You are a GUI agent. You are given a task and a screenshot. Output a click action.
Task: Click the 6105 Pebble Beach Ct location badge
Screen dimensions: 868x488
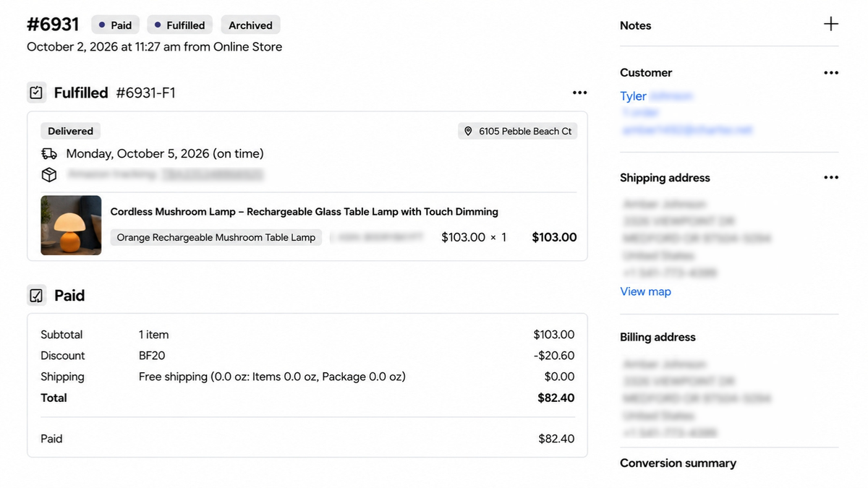518,131
